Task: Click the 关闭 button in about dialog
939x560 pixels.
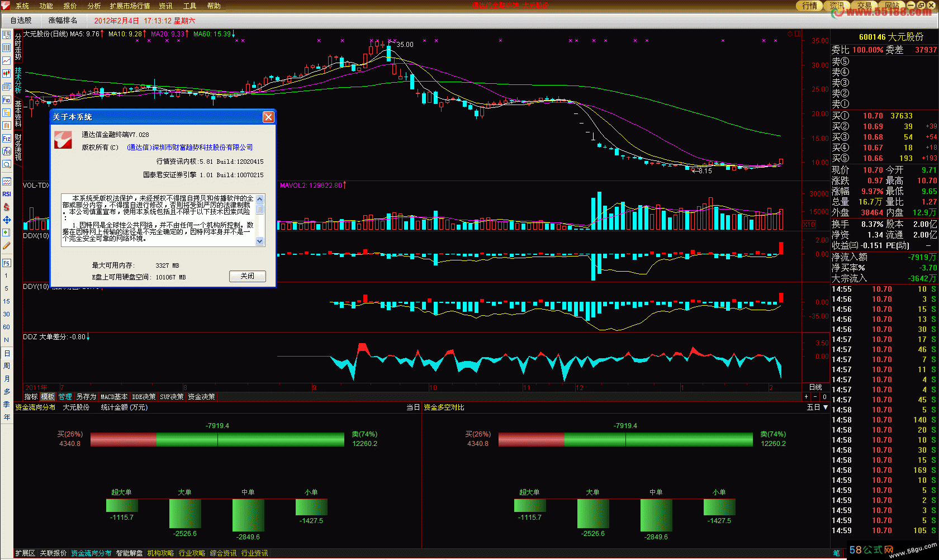Action: [x=248, y=276]
